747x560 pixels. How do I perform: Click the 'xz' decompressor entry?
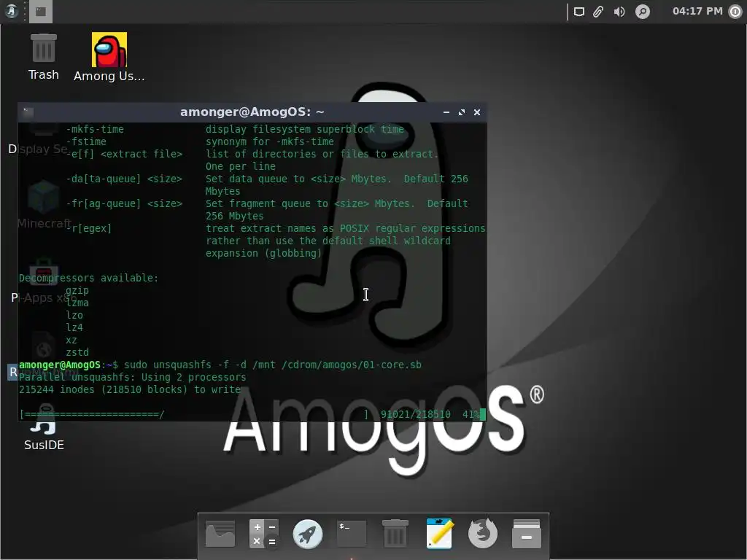pyautogui.click(x=71, y=340)
